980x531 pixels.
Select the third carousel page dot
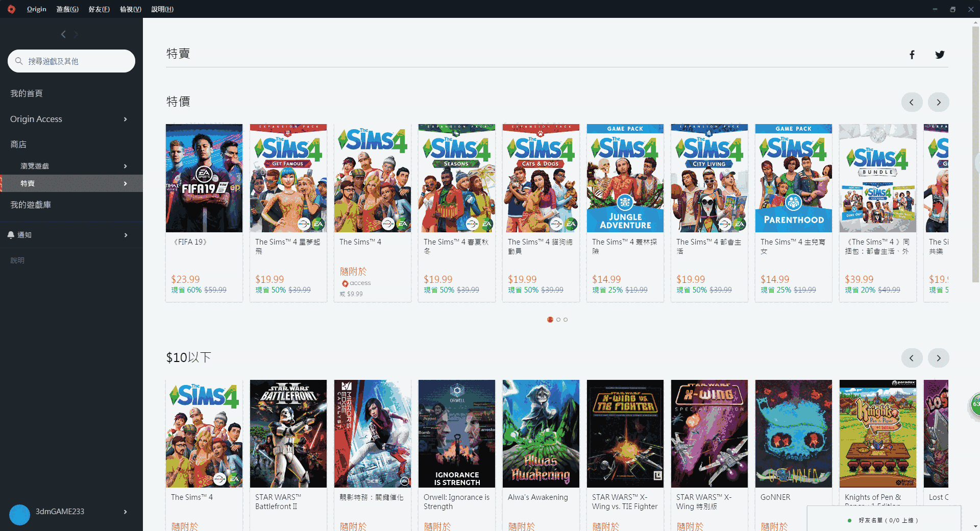pos(566,320)
